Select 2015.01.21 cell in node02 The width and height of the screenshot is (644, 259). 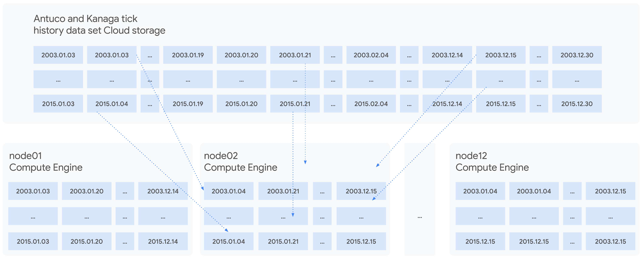pyautogui.click(x=283, y=241)
